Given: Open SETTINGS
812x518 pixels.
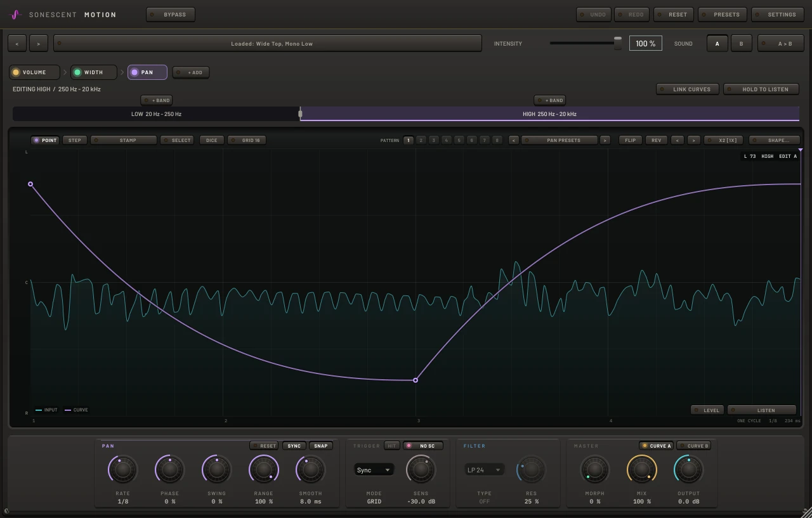Looking at the screenshot, I should (778, 15).
